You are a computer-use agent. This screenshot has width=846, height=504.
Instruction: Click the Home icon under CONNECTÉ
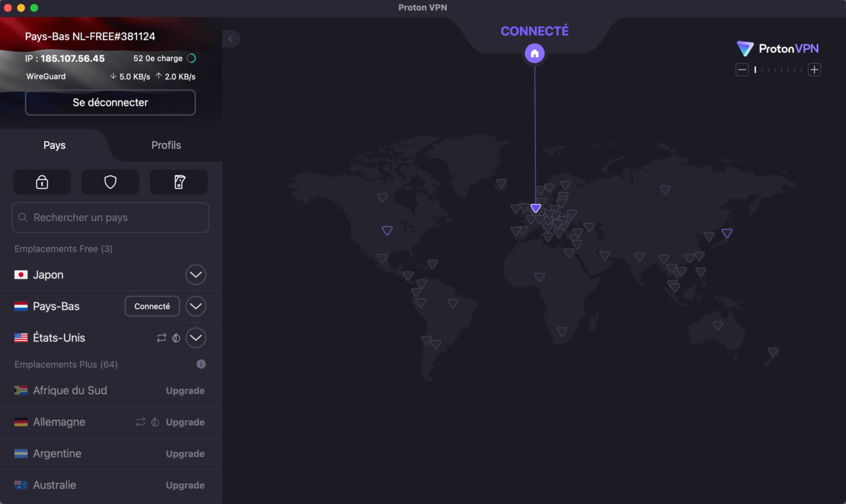pos(535,54)
